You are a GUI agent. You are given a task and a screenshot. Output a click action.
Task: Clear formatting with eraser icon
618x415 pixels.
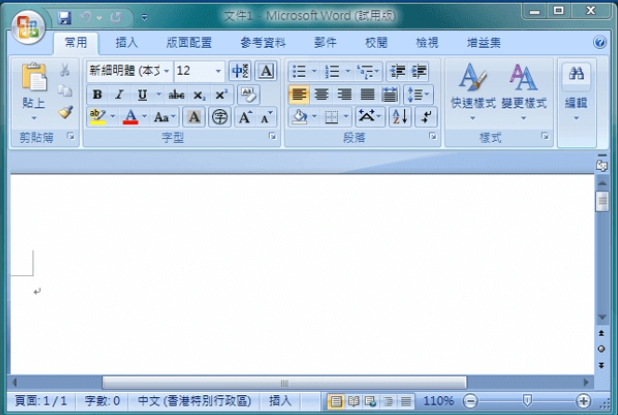[248, 95]
